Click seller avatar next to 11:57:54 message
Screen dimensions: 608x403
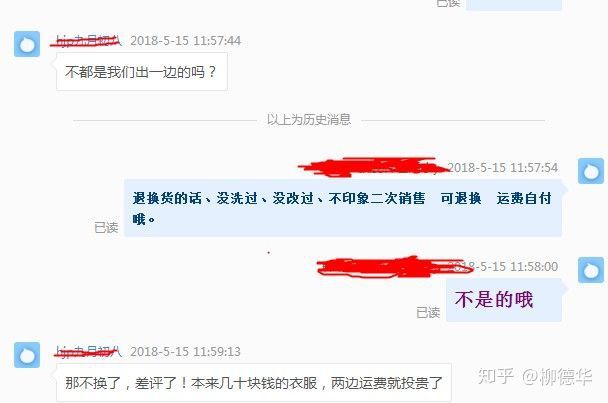click(x=591, y=171)
